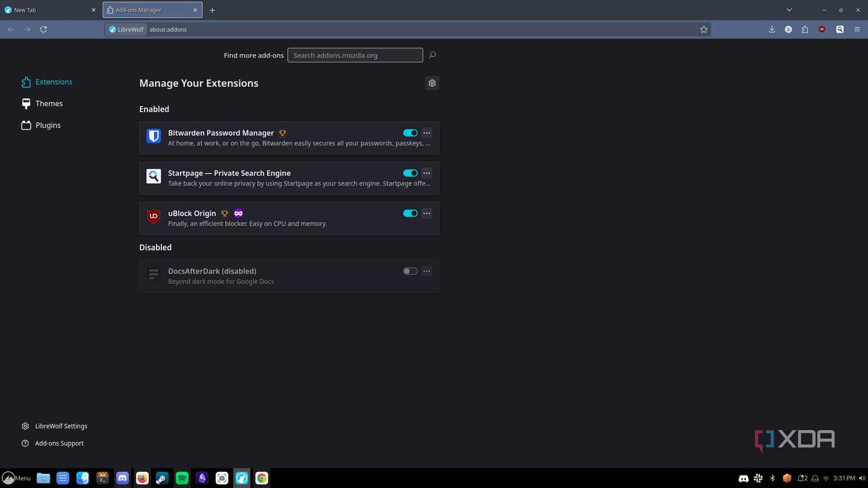The width and height of the screenshot is (868, 488).
Task: Open the Extensions puzzle toolbar button
Action: tap(805, 29)
